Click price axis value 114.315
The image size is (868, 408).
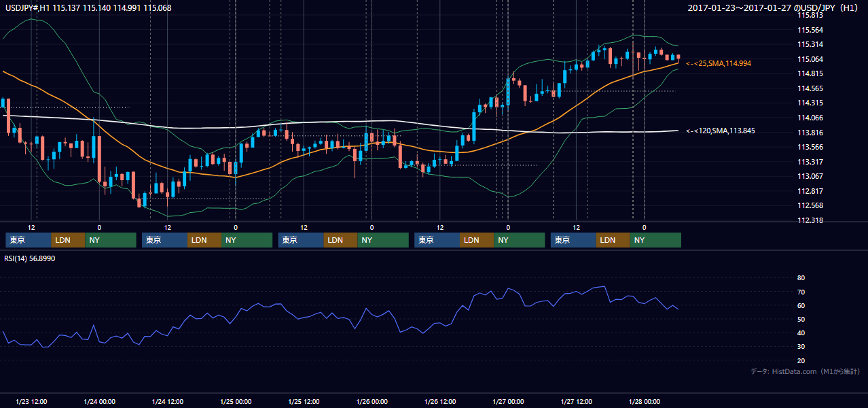pyautogui.click(x=810, y=103)
